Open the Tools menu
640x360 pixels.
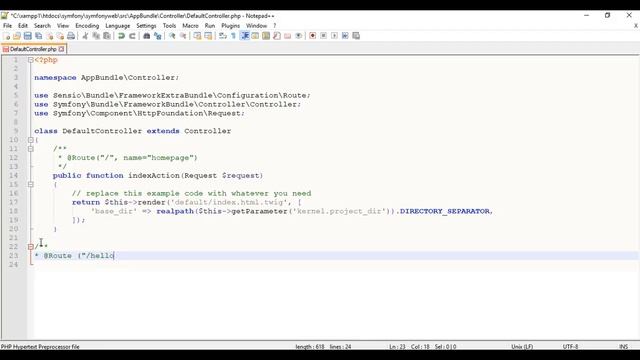click(x=169, y=26)
